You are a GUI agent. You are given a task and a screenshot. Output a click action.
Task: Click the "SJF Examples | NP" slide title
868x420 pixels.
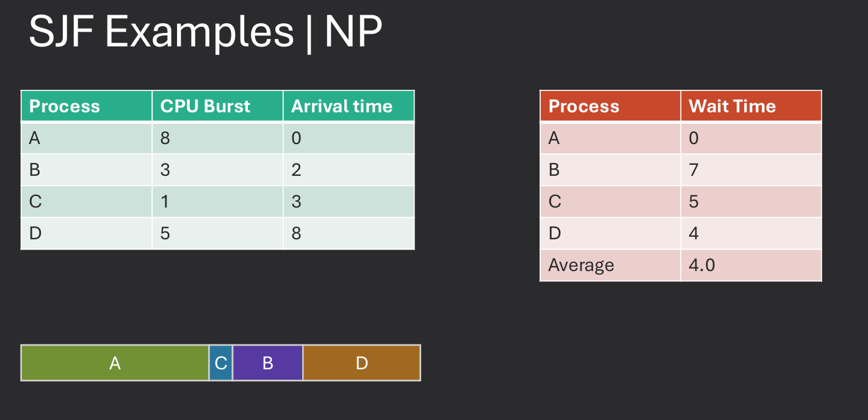[x=205, y=32]
